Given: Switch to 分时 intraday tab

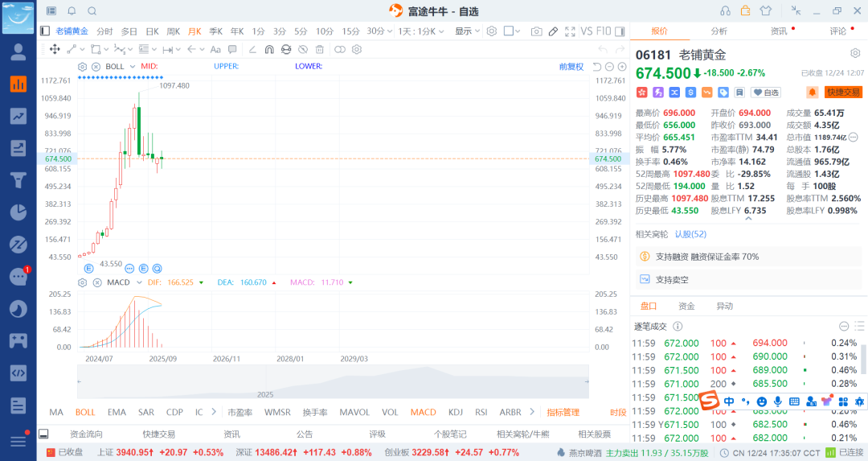Looking at the screenshot, I should [104, 31].
